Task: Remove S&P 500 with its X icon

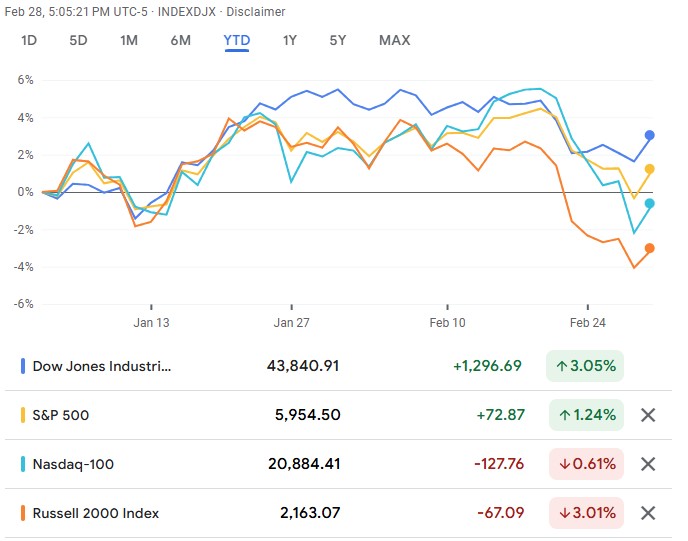Action: tap(648, 415)
